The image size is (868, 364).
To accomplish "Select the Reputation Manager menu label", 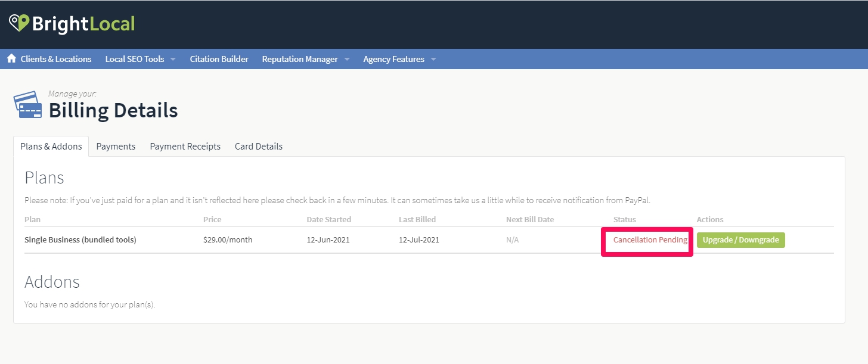I will [x=299, y=59].
